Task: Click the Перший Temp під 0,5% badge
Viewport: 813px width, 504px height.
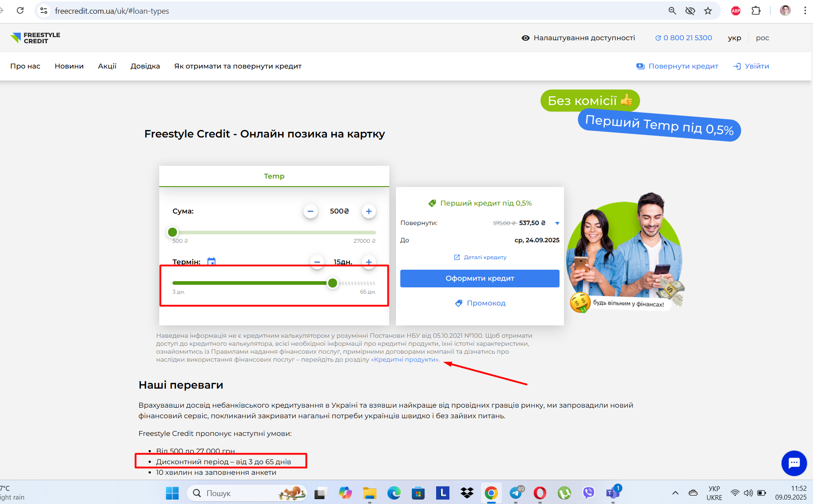Action: pyautogui.click(x=659, y=126)
